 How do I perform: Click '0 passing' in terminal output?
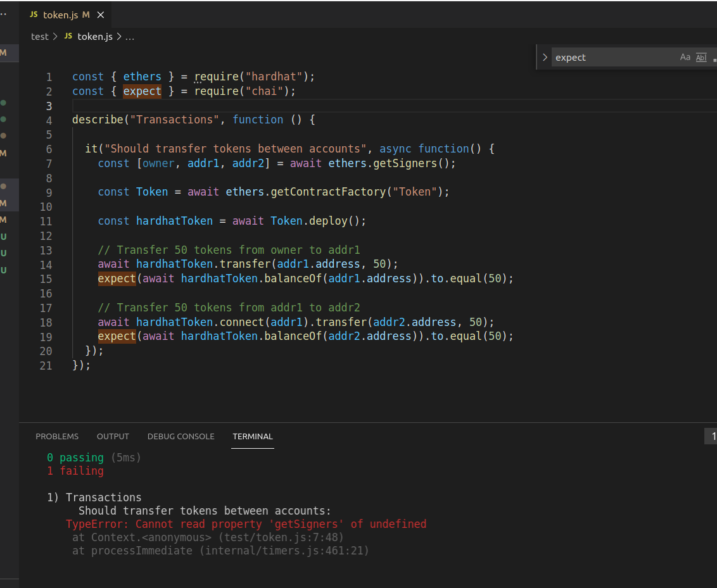point(75,458)
